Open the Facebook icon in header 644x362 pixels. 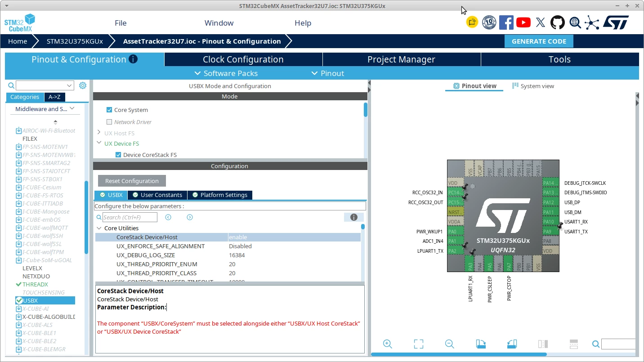pyautogui.click(x=506, y=22)
